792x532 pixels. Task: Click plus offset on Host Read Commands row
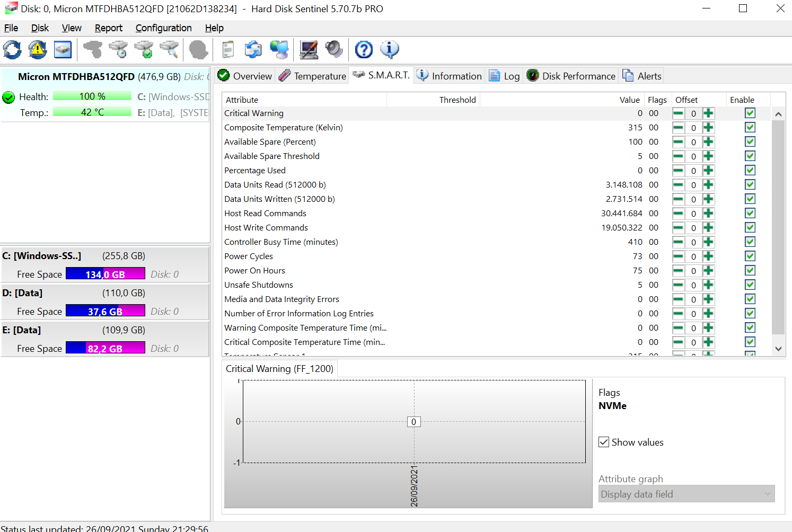click(x=709, y=214)
